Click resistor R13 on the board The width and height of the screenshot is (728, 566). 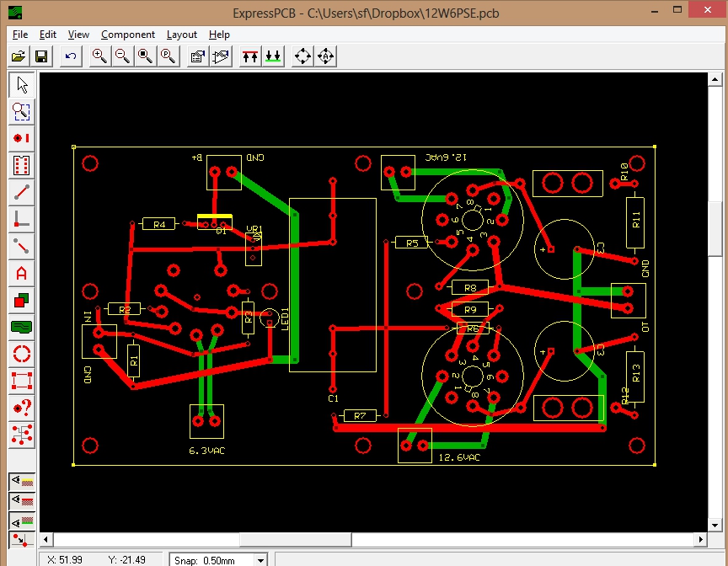635,376
